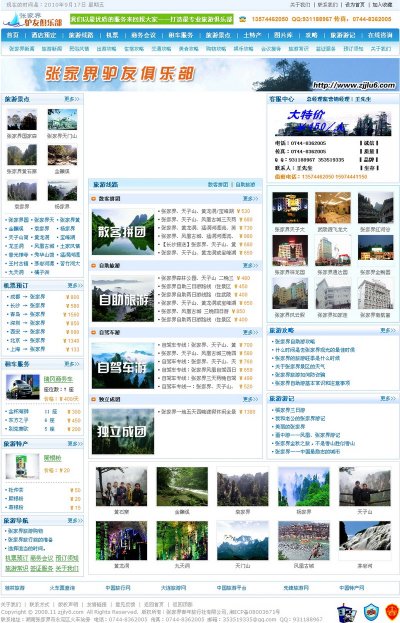The width and height of the screenshot is (400, 623).
Task: Click 更多 next to 散客拼团 section
Action: click(250, 198)
